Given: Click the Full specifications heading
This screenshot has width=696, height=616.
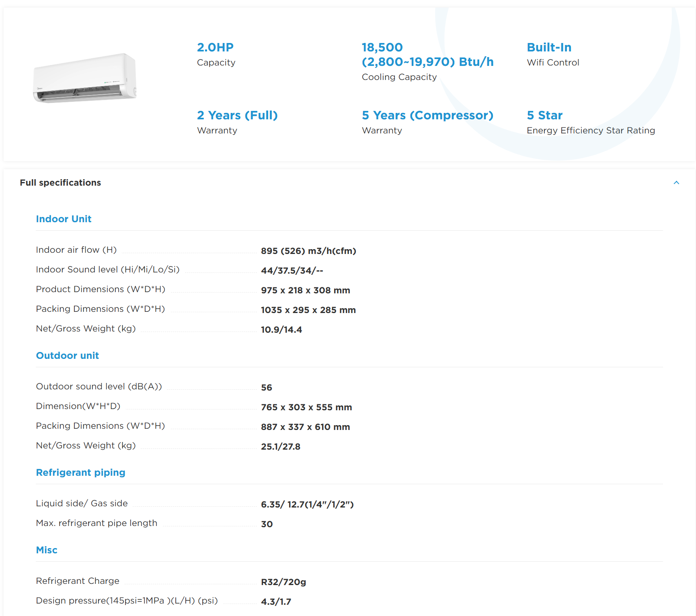Looking at the screenshot, I should pos(60,183).
